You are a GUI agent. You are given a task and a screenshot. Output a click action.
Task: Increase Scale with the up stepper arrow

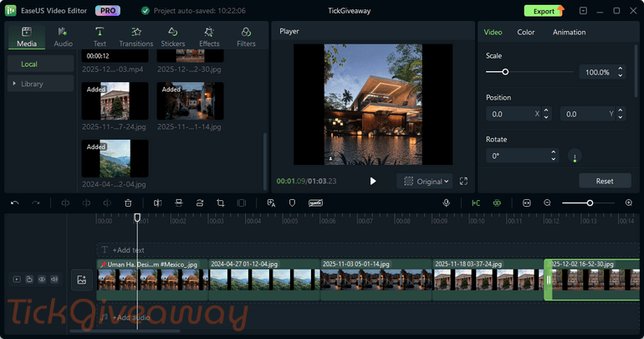[x=621, y=68]
